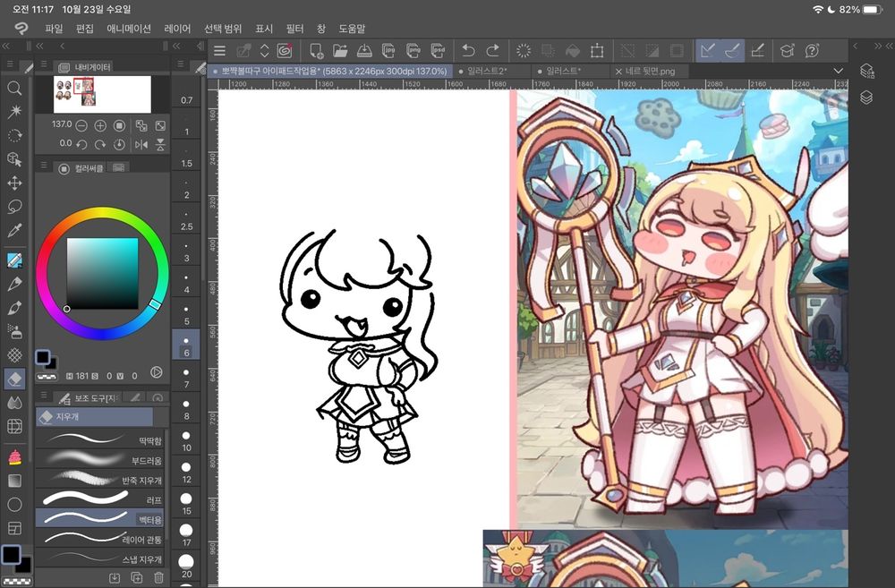The image size is (895, 588).
Task: Expand the document tab list chevron
Action: (x=838, y=71)
